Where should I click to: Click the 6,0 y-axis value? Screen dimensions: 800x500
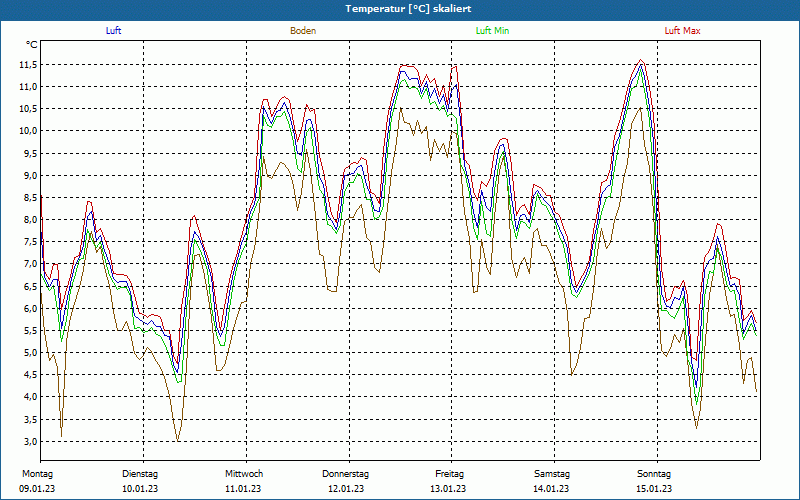click(30, 308)
